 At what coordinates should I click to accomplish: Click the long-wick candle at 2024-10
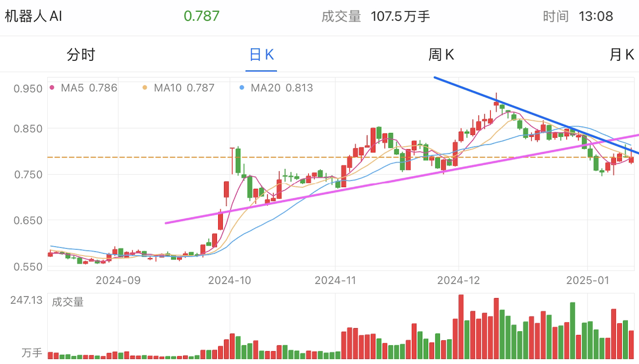(232, 160)
